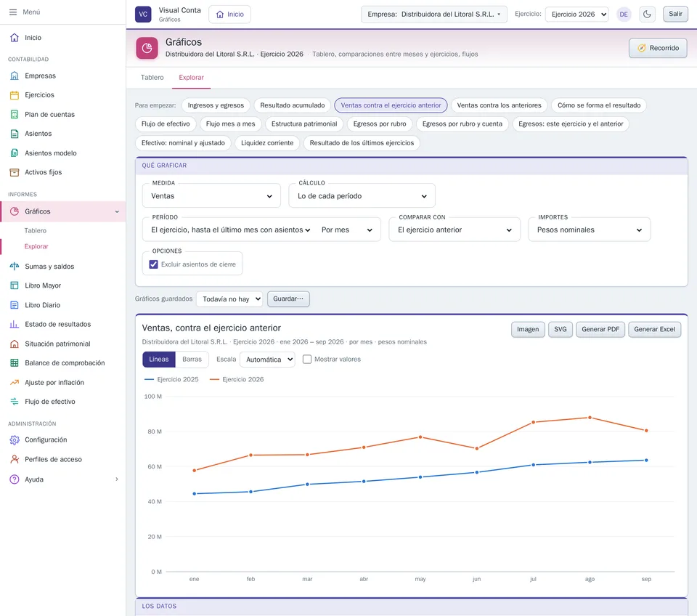Viewport: 697px width, 616px height.
Task: Open the Importes dropdown
Action: 589,230
